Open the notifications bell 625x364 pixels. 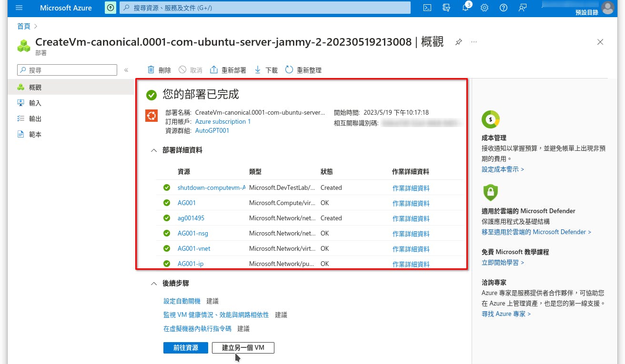465,8
